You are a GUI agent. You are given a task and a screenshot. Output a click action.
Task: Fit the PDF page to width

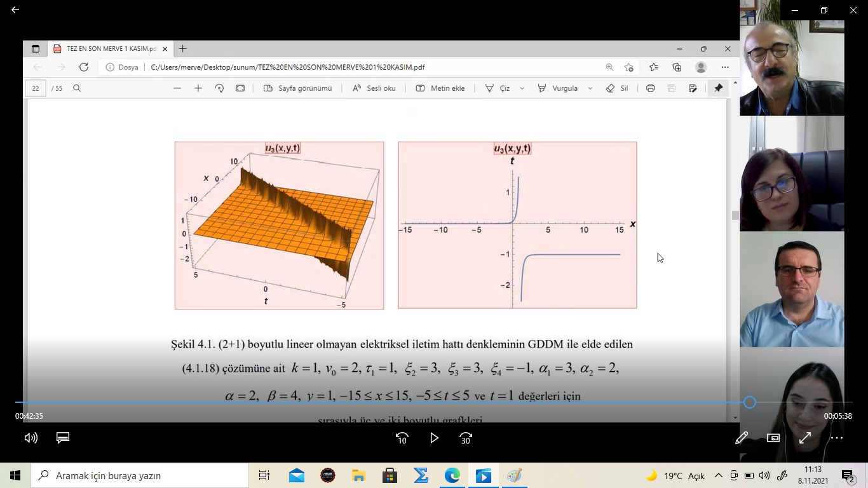pyautogui.click(x=240, y=88)
